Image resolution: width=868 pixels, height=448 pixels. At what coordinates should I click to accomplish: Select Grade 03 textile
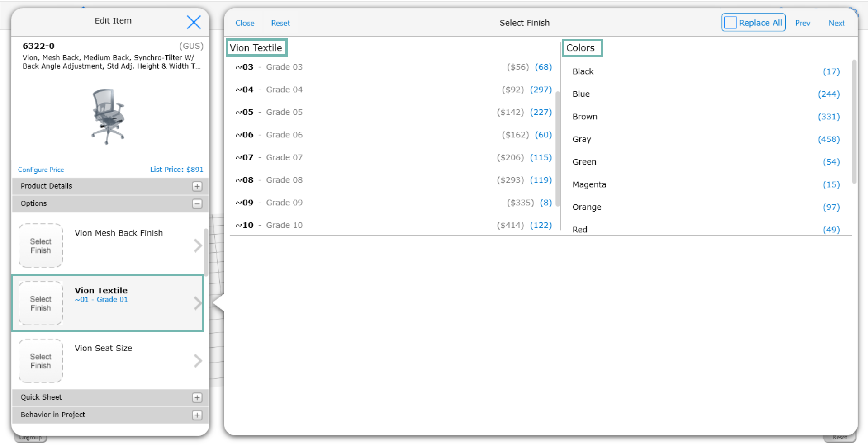point(394,67)
